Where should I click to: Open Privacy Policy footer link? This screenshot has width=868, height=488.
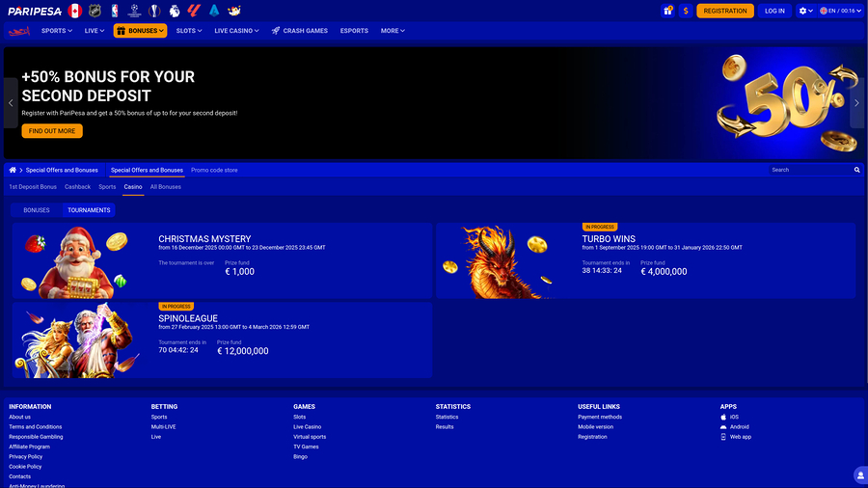pos(25,457)
